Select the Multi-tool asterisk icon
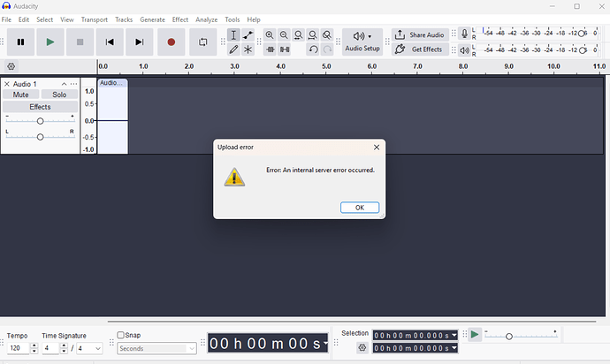This screenshot has height=364, width=610. [x=248, y=49]
